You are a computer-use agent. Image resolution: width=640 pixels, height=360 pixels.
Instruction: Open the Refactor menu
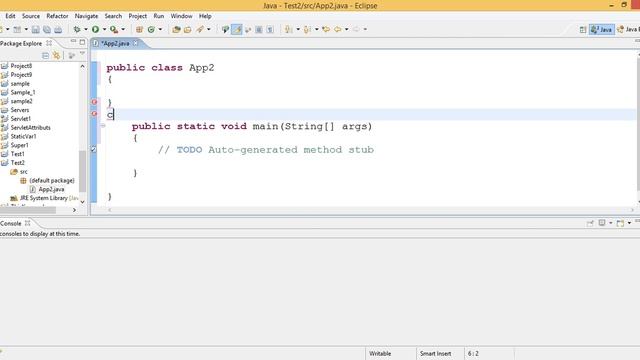pos(57,16)
